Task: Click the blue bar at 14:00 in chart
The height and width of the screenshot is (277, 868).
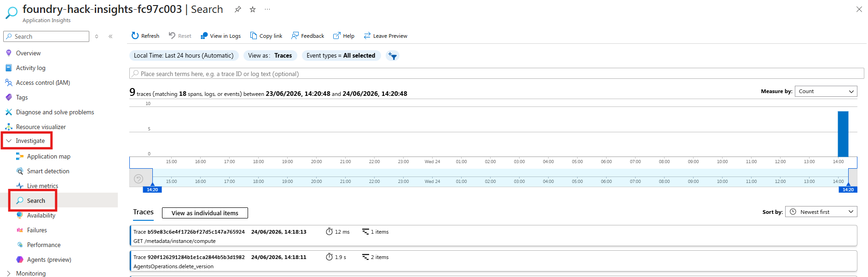Action: coord(843,134)
